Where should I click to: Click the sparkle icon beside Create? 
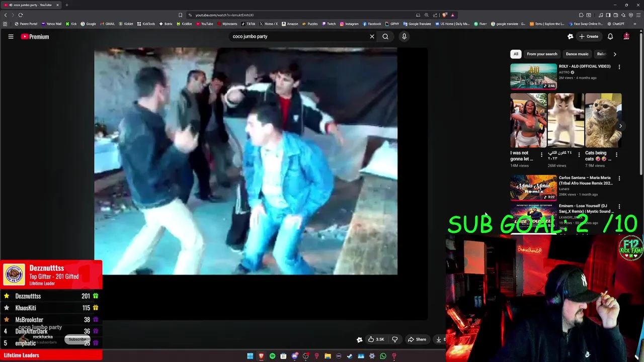click(570, 36)
